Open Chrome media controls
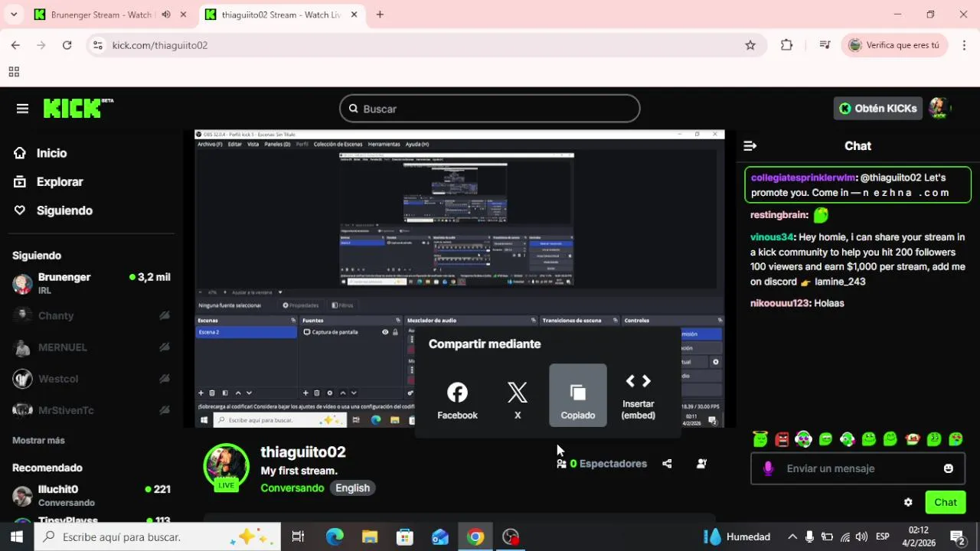 coord(825,45)
